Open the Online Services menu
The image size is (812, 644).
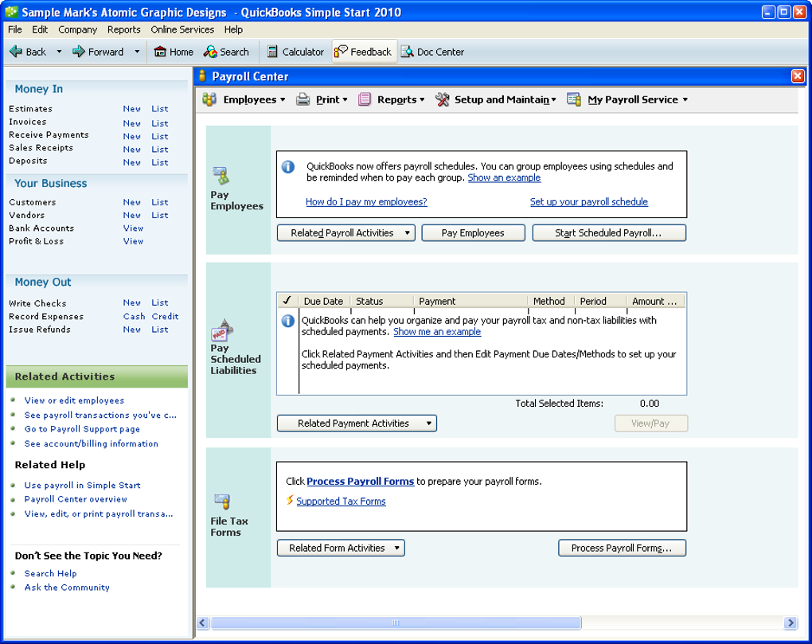click(182, 29)
